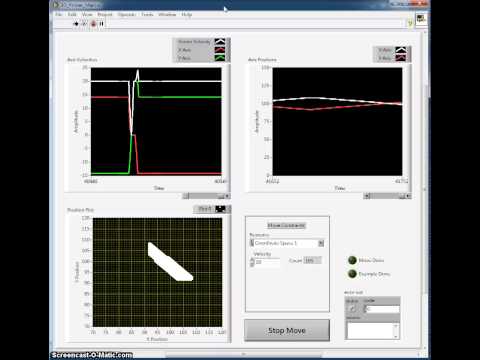Click the Run arrow in LabVIEW toolbar
Viewport: 480px width, 360px height.
pos(76,24)
